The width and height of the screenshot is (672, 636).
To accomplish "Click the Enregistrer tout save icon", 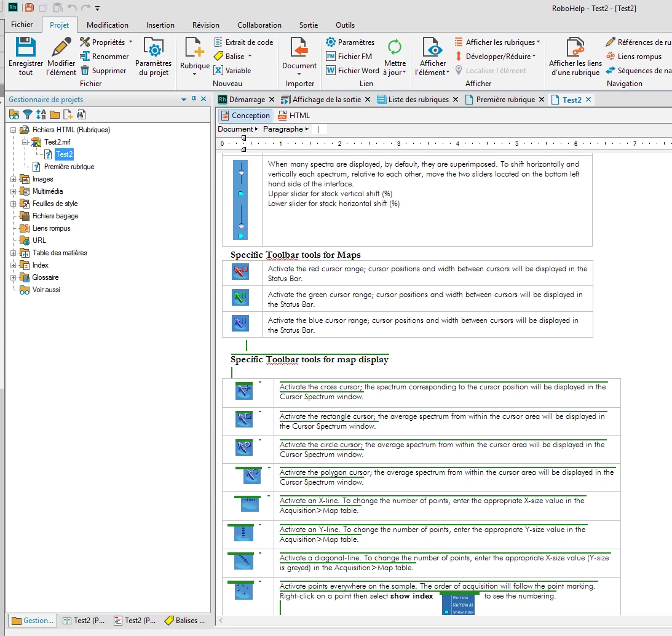I will point(25,47).
